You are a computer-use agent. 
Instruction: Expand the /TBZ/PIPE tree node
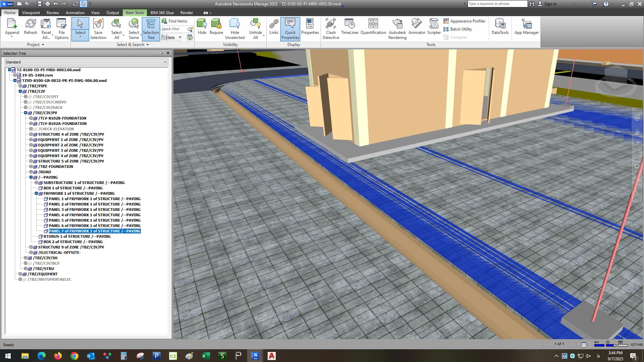pyautogui.click(x=20, y=86)
